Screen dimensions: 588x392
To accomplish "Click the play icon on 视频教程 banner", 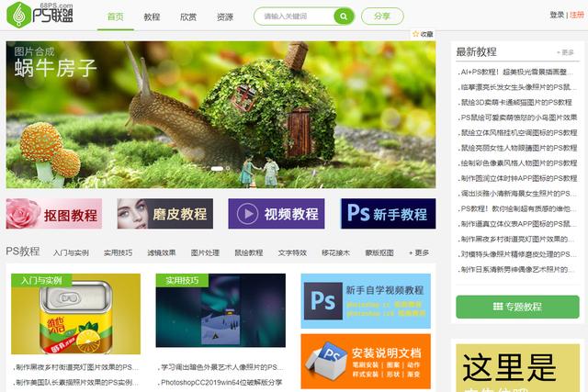I will (247, 214).
